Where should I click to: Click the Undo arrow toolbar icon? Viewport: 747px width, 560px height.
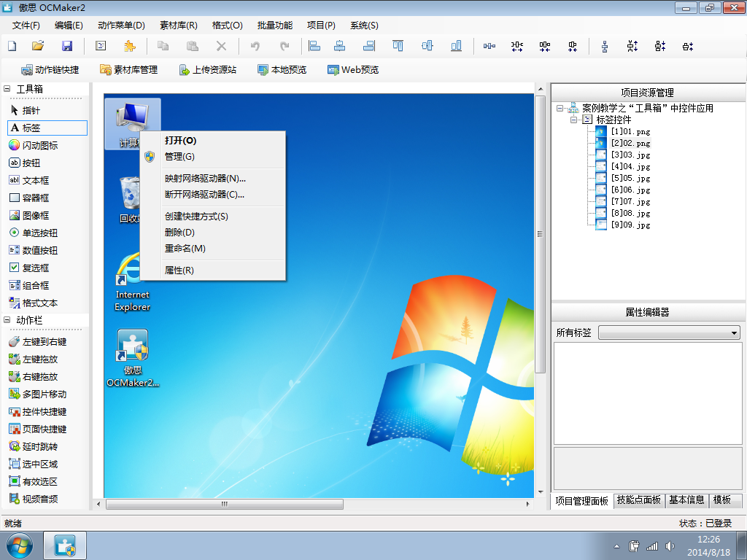[x=255, y=46]
